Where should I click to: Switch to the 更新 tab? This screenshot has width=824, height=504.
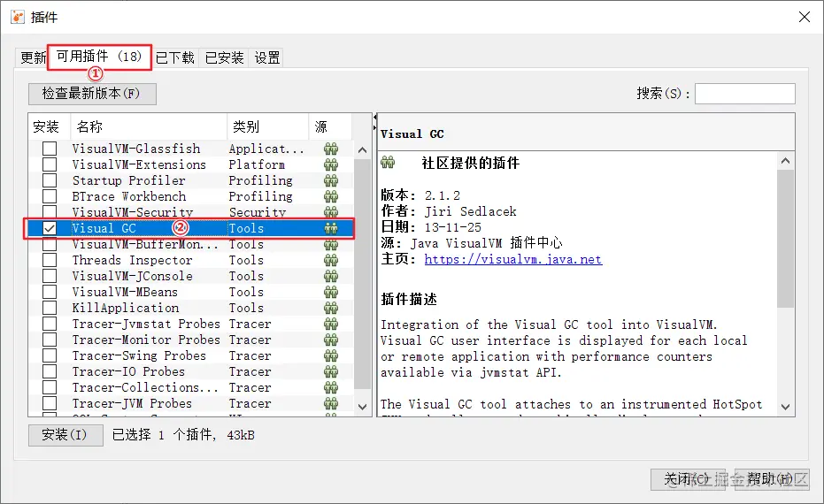click(32, 57)
